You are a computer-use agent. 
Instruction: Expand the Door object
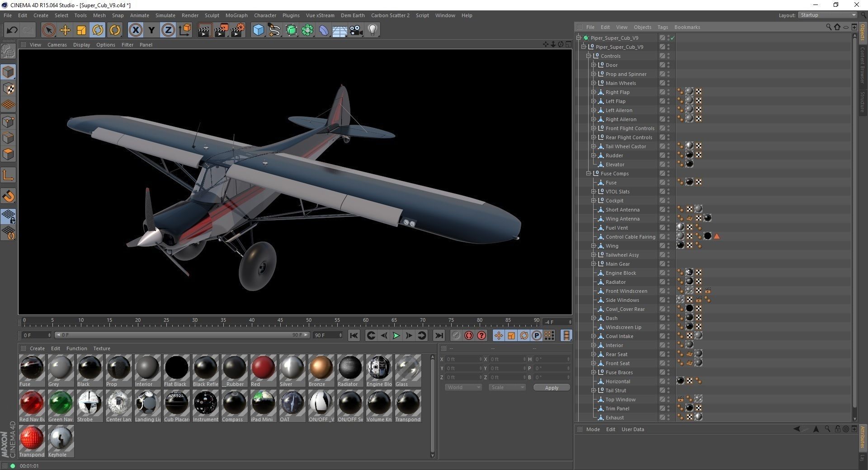[594, 65]
